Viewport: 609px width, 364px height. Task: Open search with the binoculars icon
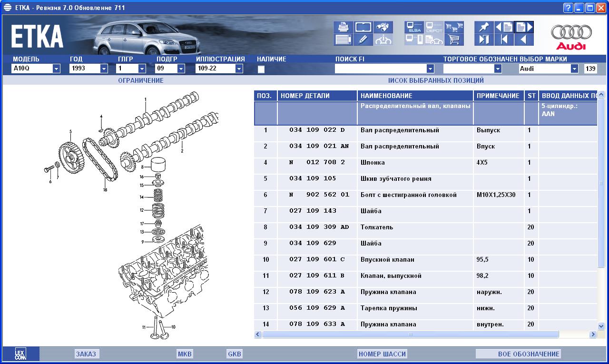pos(383,27)
